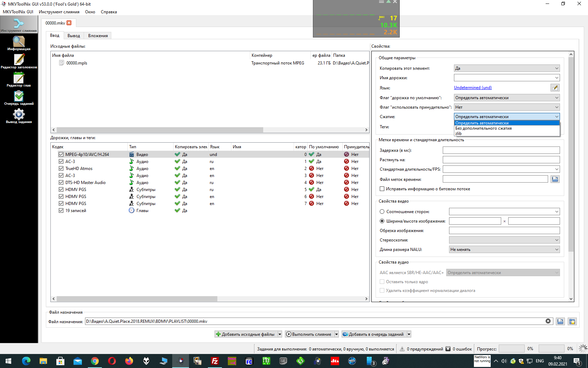
Task: Click the Undetermined (und) language link
Action: (473, 88)
